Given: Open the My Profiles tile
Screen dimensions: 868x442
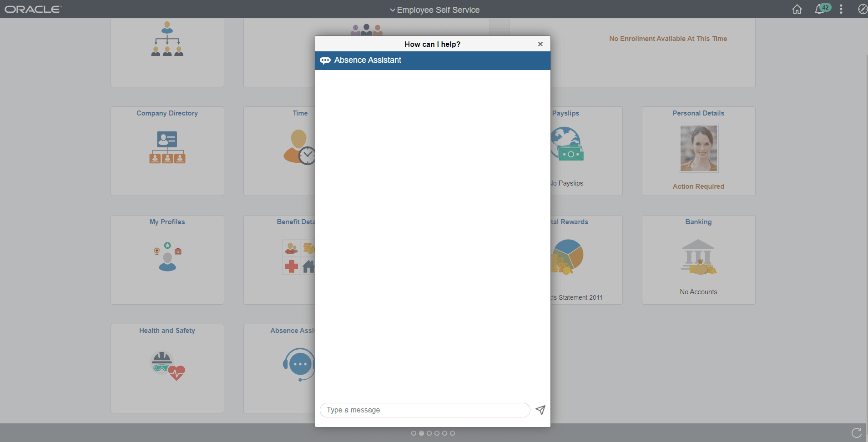Looking at the screenshot, I should [x=167, y=260].
